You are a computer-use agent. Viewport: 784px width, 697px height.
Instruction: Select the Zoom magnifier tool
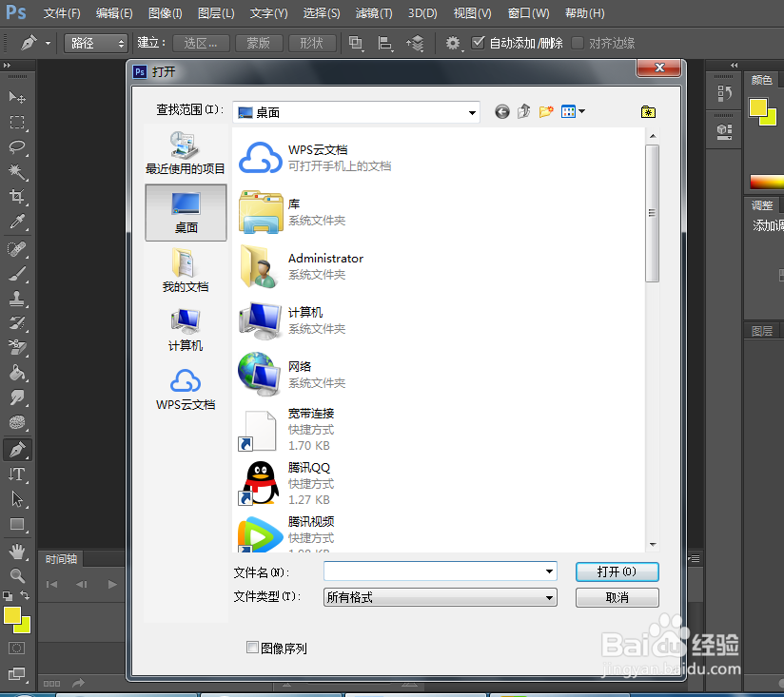[17, 576]
